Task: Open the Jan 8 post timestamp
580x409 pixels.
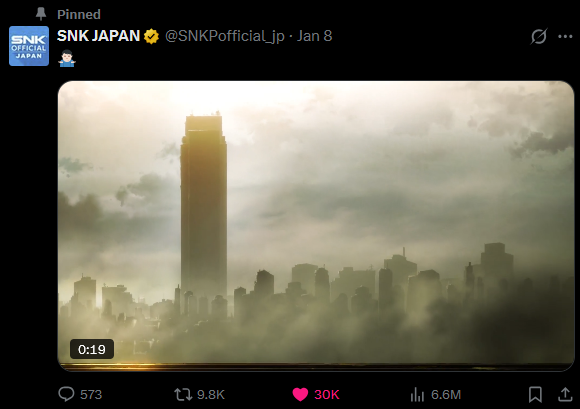Action: pyautogui.click(x=314, y=36)
